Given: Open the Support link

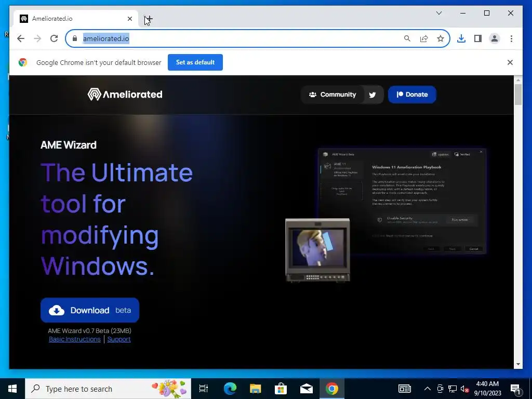Looking at the screenshot, I should tap(119, 339).
